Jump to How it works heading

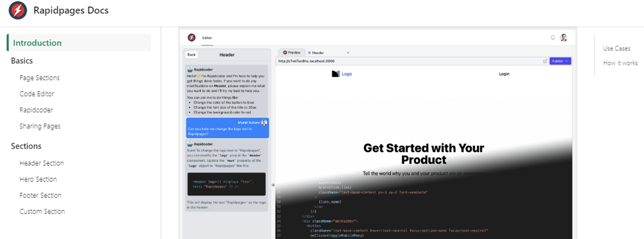coord(620,63)
